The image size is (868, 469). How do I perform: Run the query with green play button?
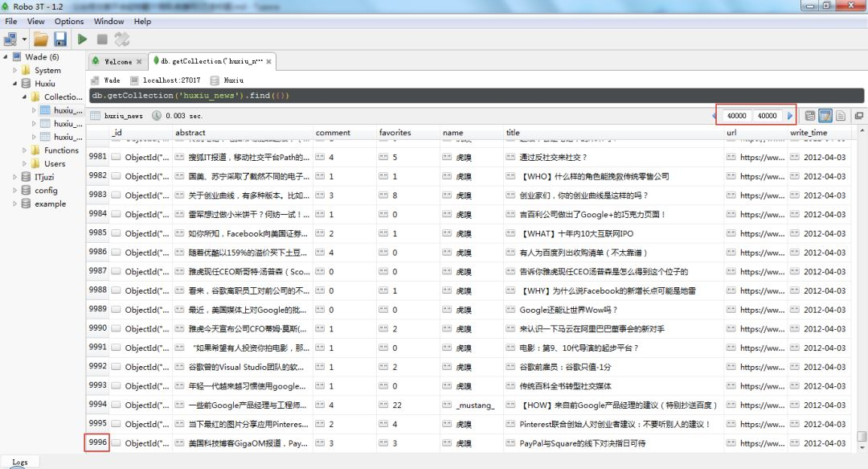pyautogui.click(x=83, y=39)
